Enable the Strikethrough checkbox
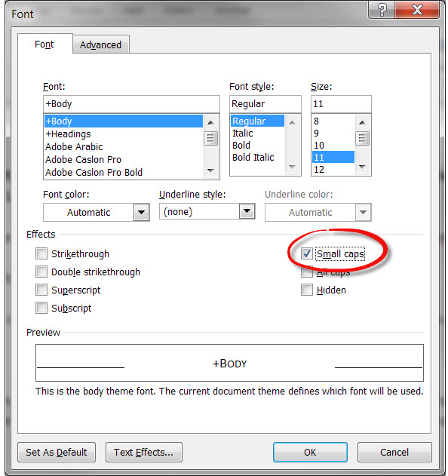448x476 pixels. click(x=41, y=253)
